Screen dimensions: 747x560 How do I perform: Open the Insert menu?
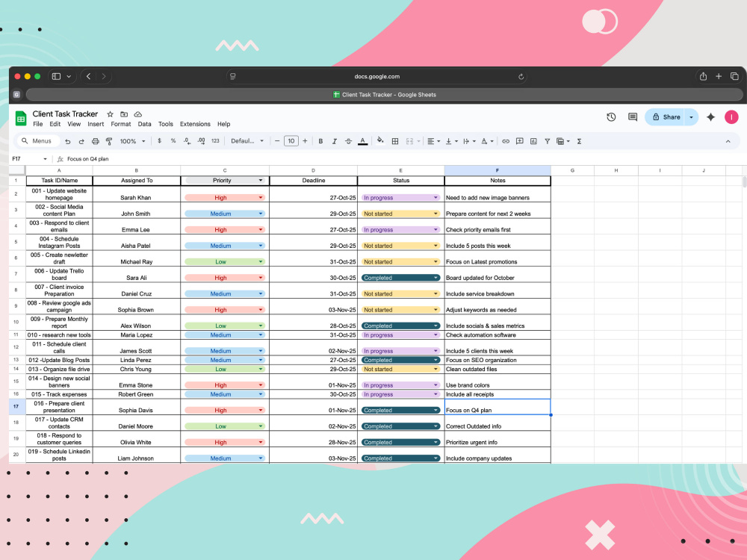click(96, 124)
